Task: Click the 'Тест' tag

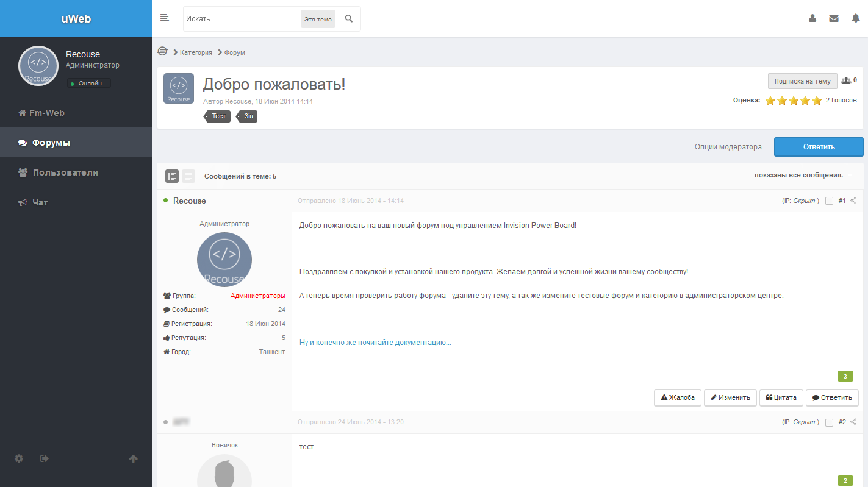Action: [x=218, y=116]
